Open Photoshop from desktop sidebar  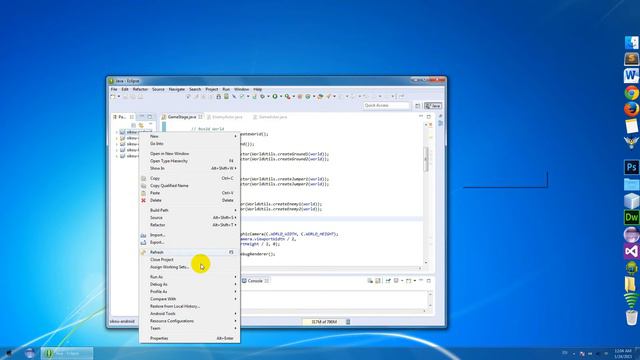631,167
